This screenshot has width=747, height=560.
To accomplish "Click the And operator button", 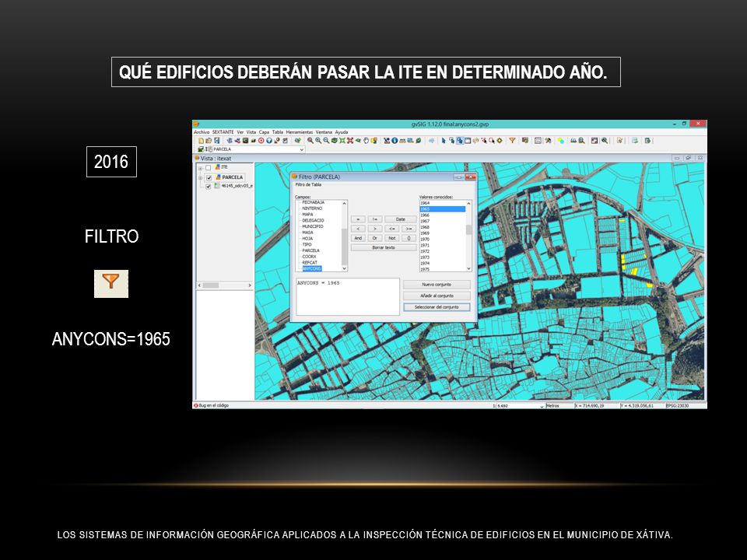I will (x=358, y=238).
